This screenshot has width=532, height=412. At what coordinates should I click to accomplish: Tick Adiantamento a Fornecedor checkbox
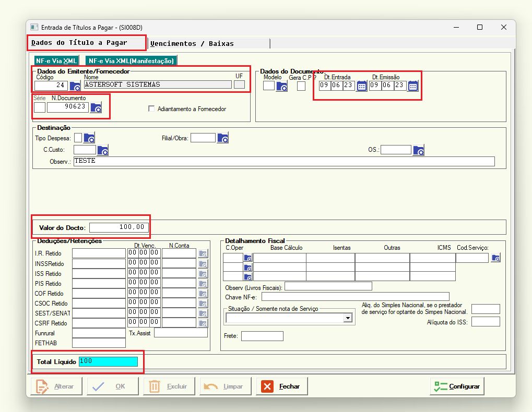coord(151,109)
